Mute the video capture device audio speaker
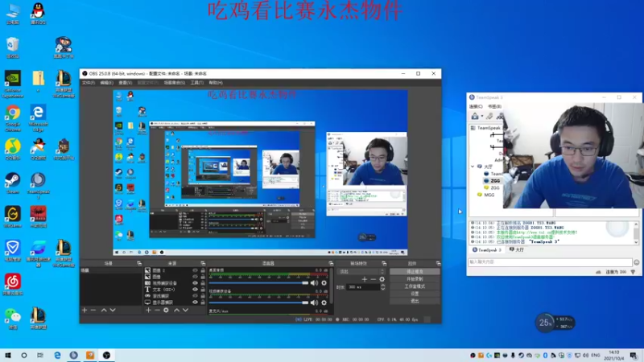 (314, 302)
